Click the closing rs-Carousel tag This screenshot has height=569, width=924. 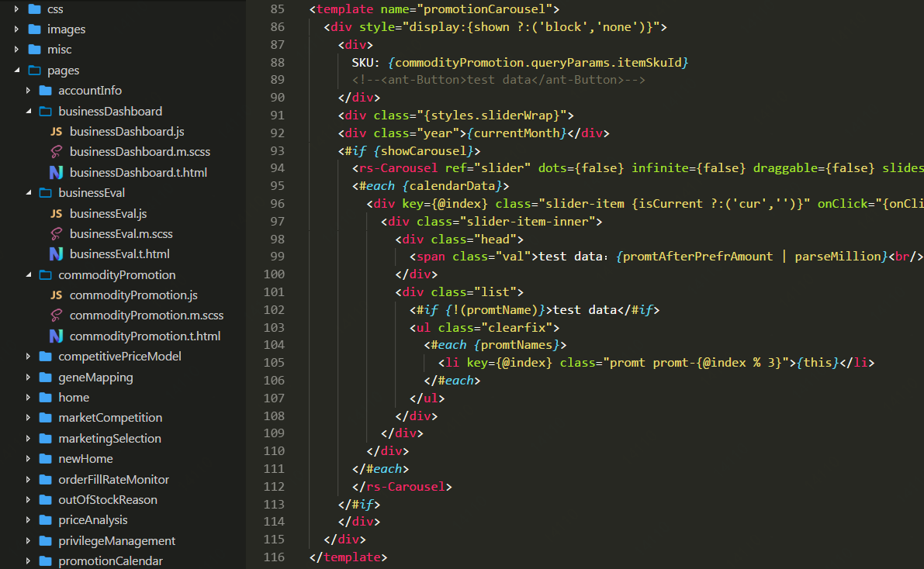coord(402,487)
